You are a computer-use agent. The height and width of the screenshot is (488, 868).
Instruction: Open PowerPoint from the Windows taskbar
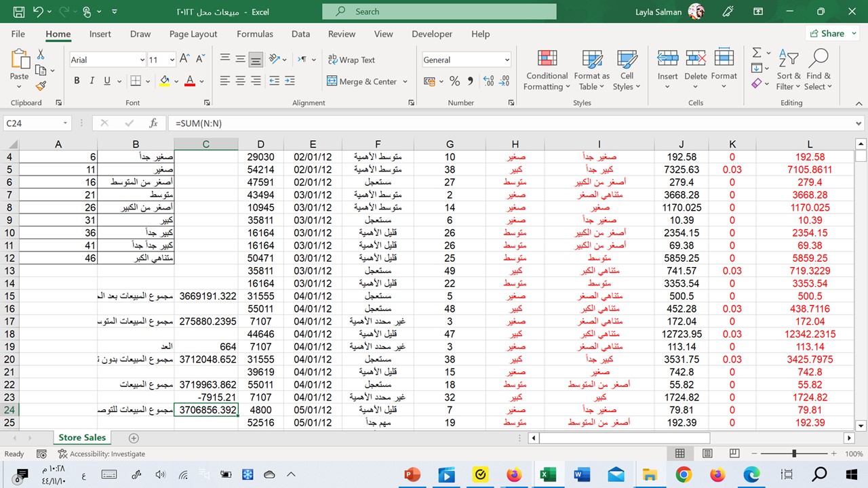point(412,474)
